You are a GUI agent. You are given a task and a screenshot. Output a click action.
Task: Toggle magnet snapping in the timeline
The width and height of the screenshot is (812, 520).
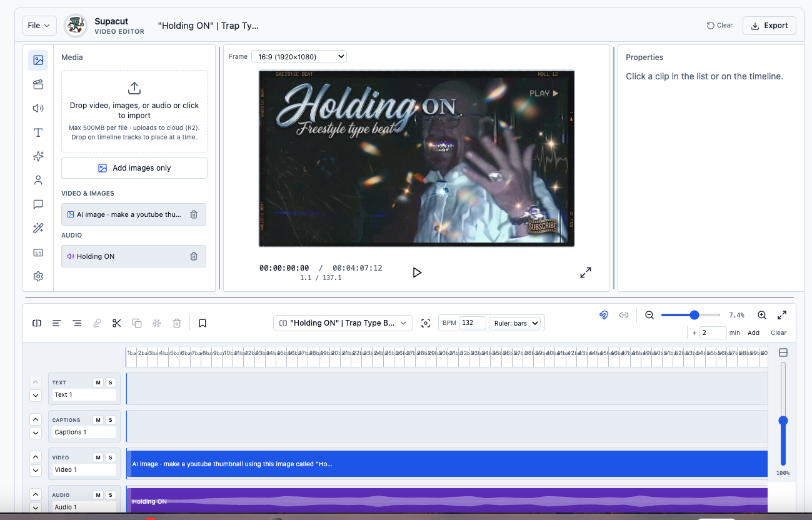coord(604,315)
